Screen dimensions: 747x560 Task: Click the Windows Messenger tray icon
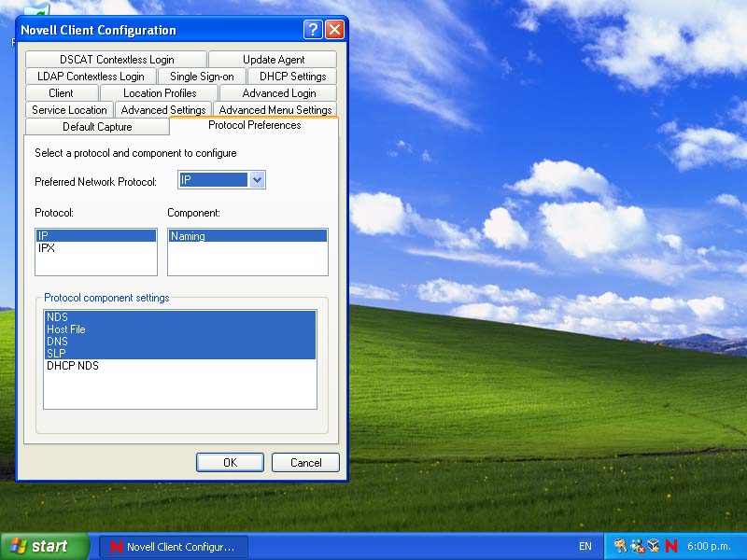coord(638,546)
